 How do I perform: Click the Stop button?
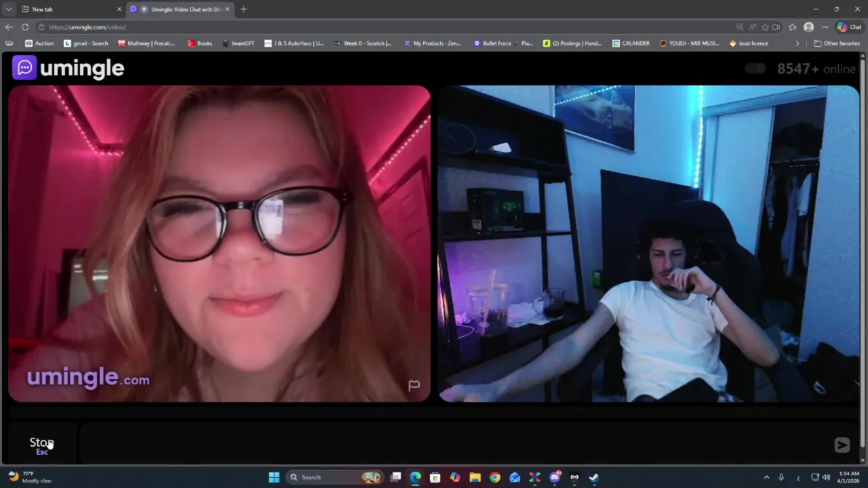pyautogui.click(x=42, y=445)
